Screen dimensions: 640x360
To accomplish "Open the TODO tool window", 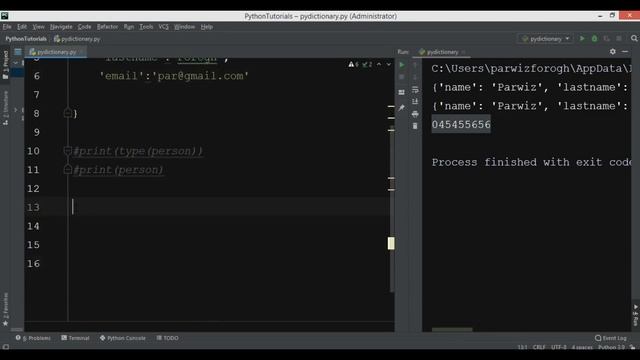I will click(x=168, y=338).
